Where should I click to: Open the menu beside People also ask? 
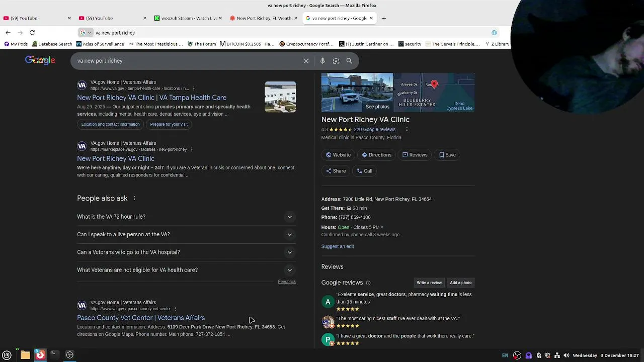click(x=134, y=199)
